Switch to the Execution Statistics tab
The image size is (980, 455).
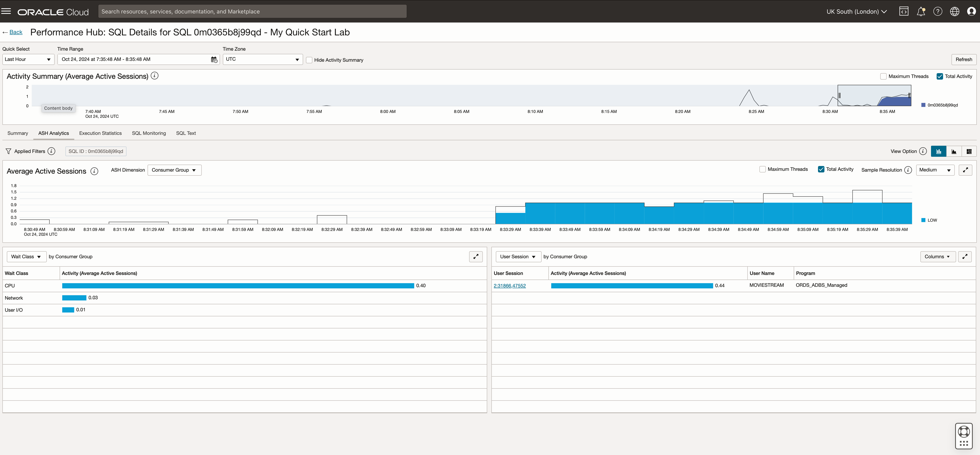tap(100, 133)
